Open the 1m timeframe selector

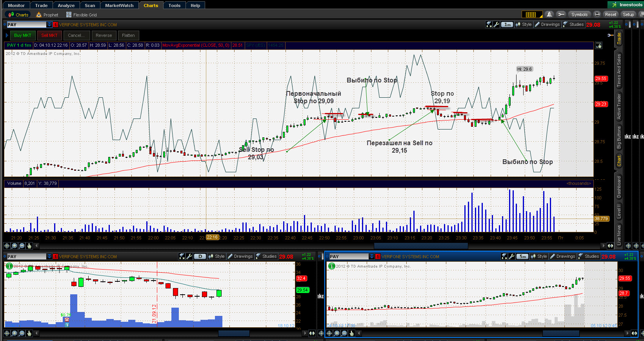tap(508, 24)
